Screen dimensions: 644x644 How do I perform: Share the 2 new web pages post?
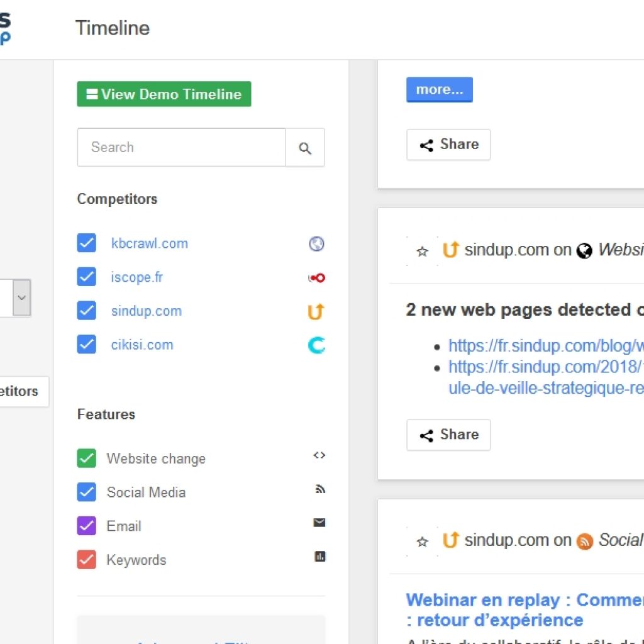pyautogui.click(x=448, y=435)
